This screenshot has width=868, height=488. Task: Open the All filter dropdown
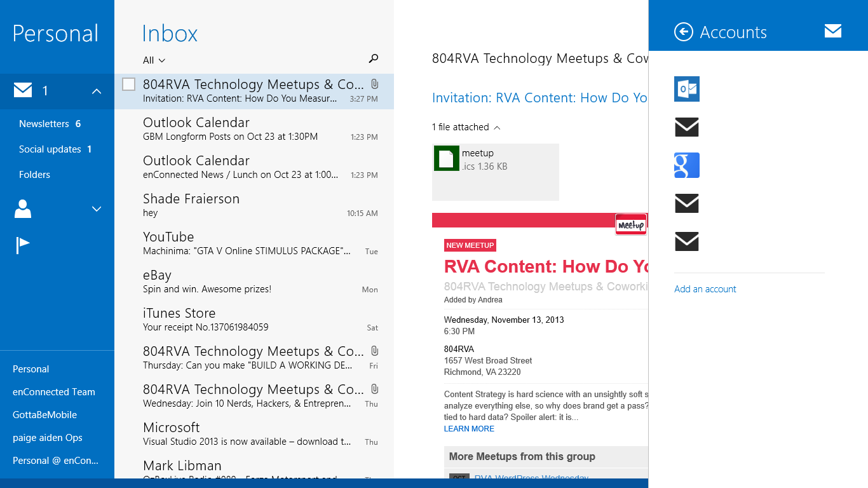coord(154,60)
